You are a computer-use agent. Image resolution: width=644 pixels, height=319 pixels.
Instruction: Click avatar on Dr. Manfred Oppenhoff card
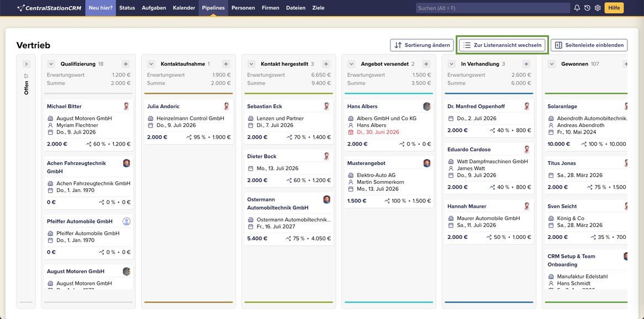(526, 107)
